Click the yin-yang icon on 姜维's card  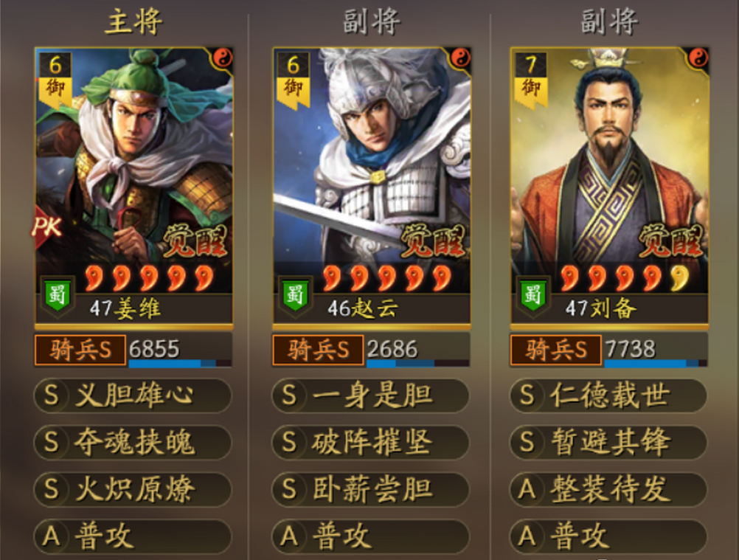223,58
